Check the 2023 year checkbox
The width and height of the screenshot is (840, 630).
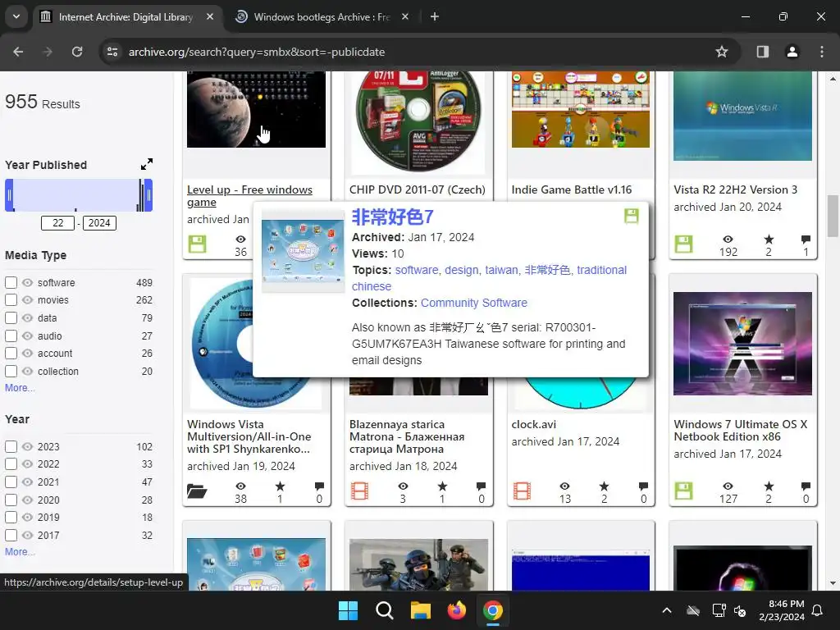click(11, 446)
